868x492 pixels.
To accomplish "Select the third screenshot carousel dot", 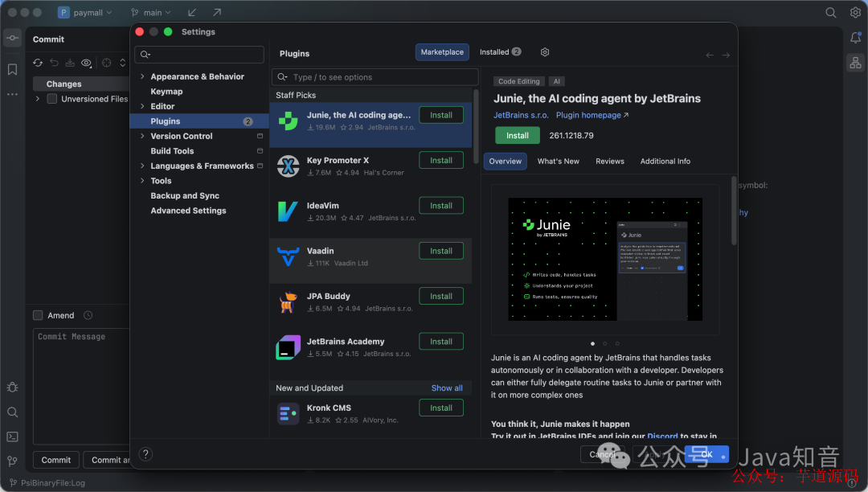I will pyautogui.click(x=617, y=344).
